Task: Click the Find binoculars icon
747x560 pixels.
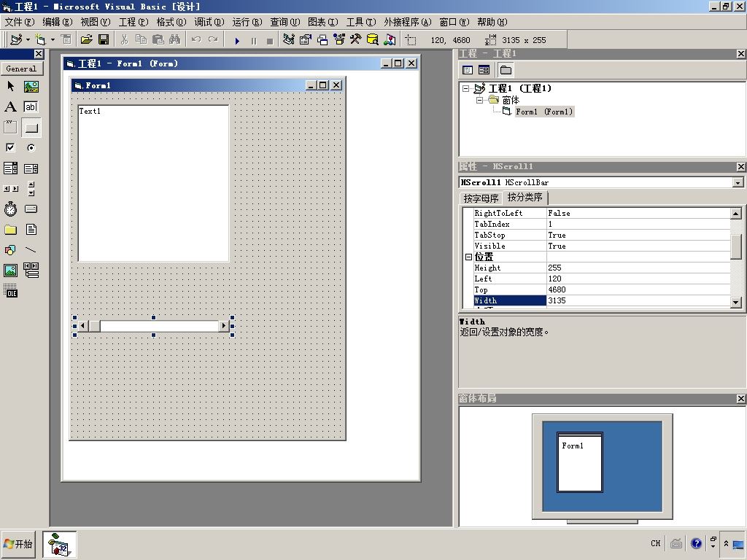Action: click(x=175, y=40)
